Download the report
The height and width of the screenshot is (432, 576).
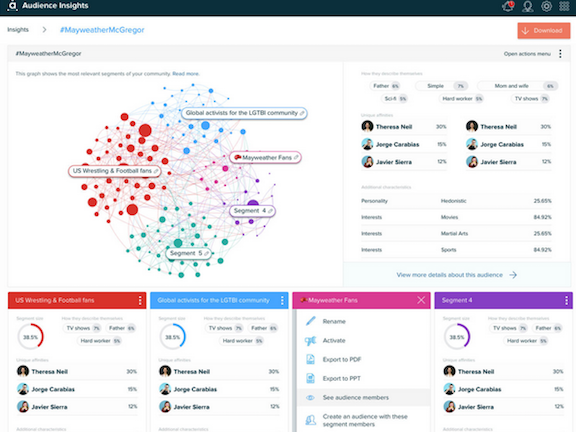coord(544,30)
